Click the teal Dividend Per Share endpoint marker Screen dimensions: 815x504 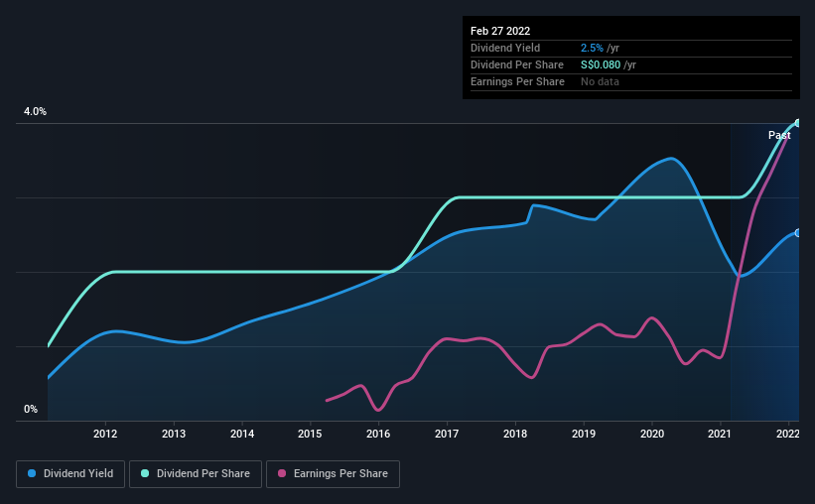click(x=797, y=123)
